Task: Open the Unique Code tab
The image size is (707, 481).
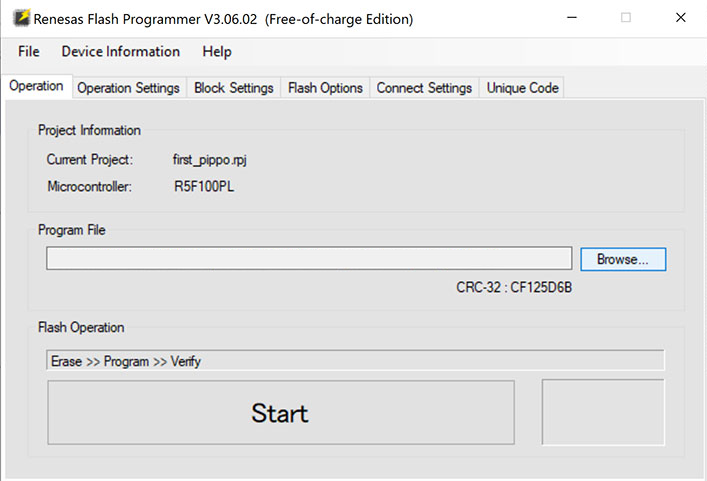Action: (x=523, y=87)
